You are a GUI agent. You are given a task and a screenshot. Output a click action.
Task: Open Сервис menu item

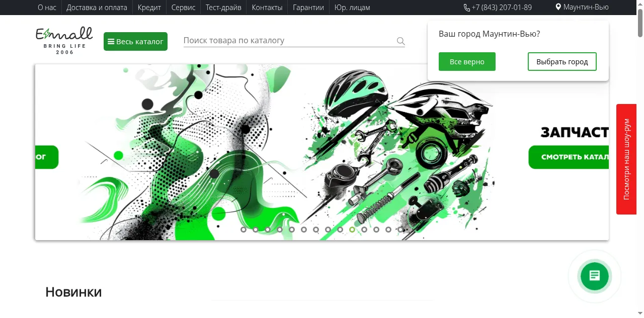pyautogui.click(x=183, y=8)
